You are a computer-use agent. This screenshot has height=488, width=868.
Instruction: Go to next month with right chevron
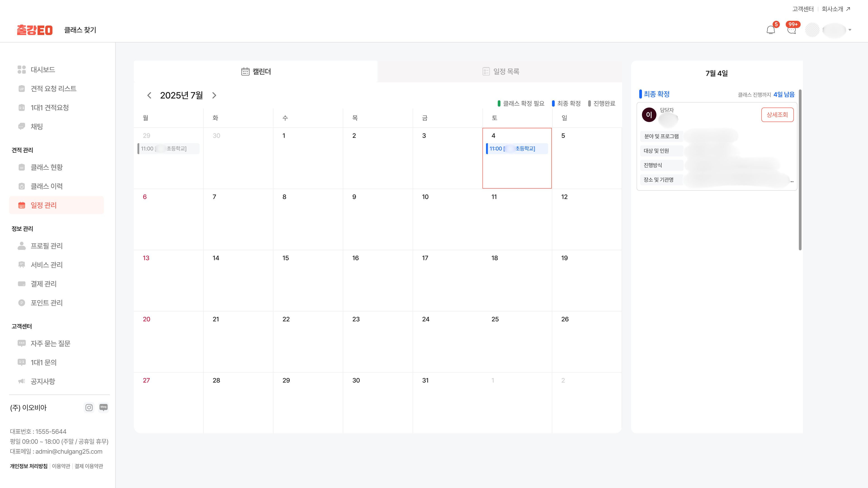coord(214,95)
